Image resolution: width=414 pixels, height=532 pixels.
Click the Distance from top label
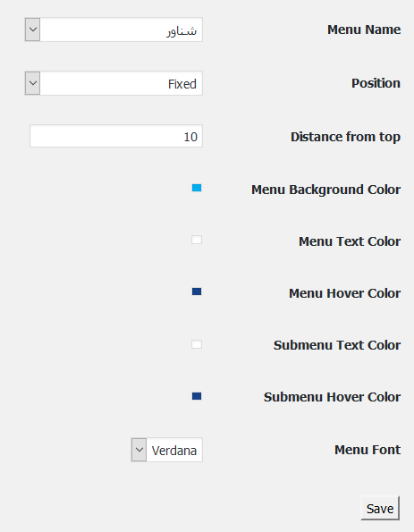click(x=345, y=137)
